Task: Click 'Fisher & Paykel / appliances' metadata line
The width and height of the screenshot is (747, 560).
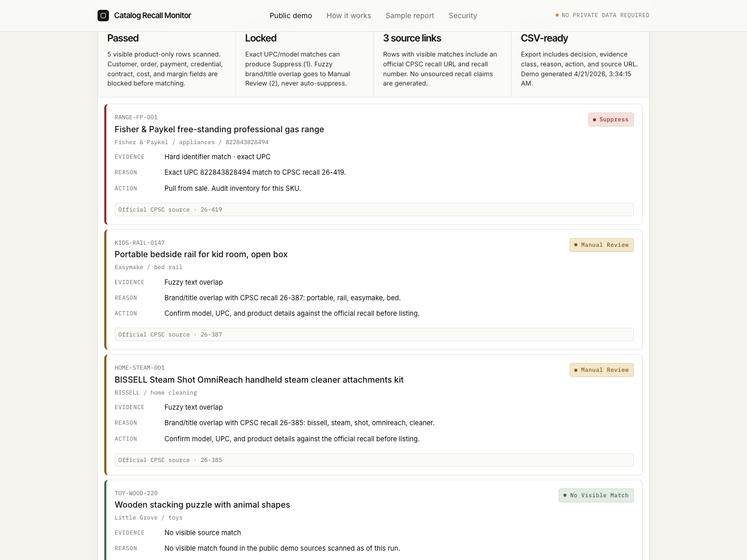Action: pos(191,143)
